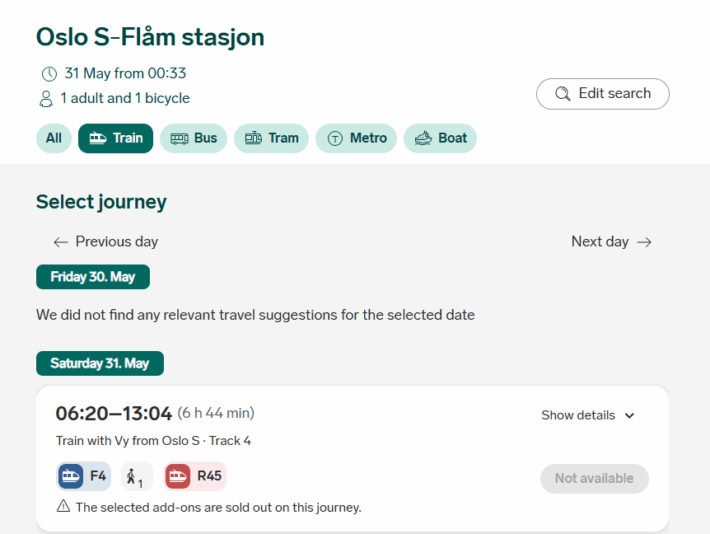Click the walking transfer icon
Image resolution: width=710 pixels, height=534 pixels.
click(137, 477)
